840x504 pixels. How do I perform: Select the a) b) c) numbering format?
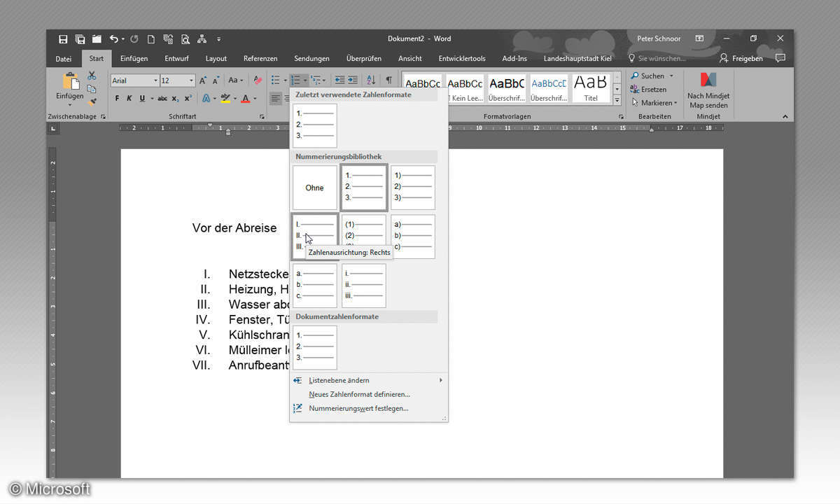[x=413, y=237]
